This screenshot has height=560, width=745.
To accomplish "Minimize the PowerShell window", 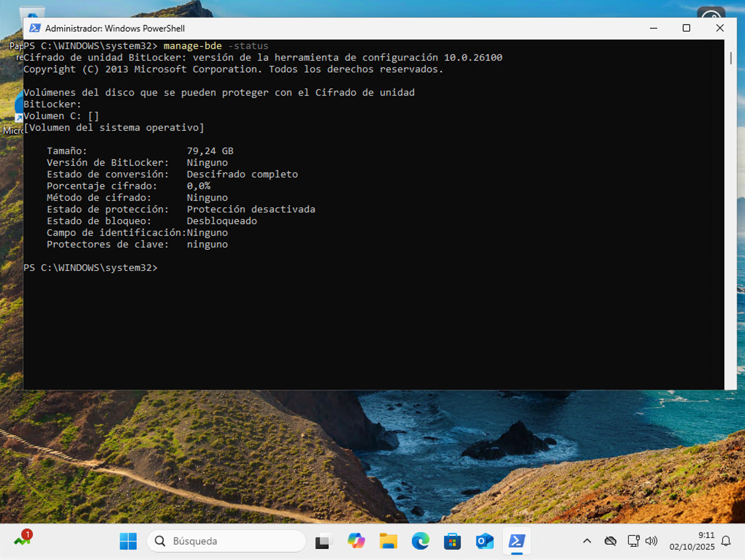I will coord(654,28).
